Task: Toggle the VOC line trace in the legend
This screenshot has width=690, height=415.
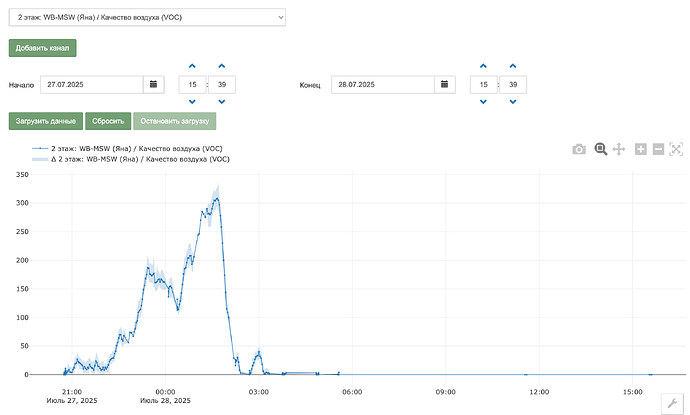Action: pos(127,149)
